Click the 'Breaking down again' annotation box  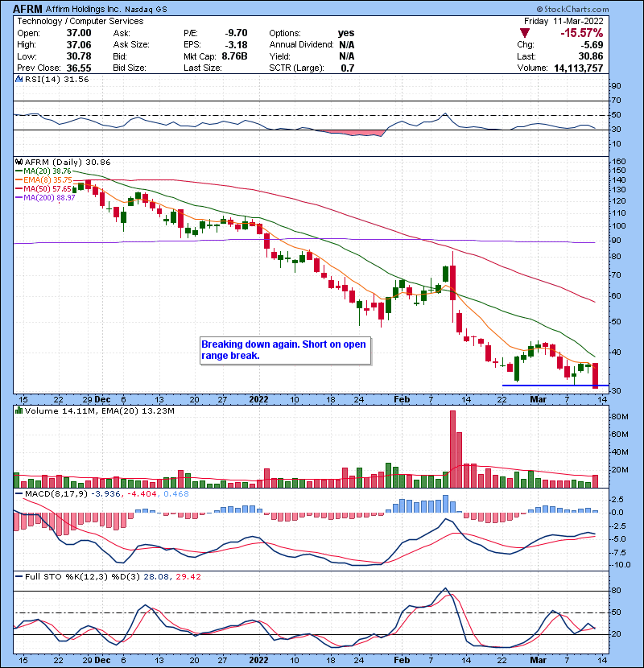point(285,350)
